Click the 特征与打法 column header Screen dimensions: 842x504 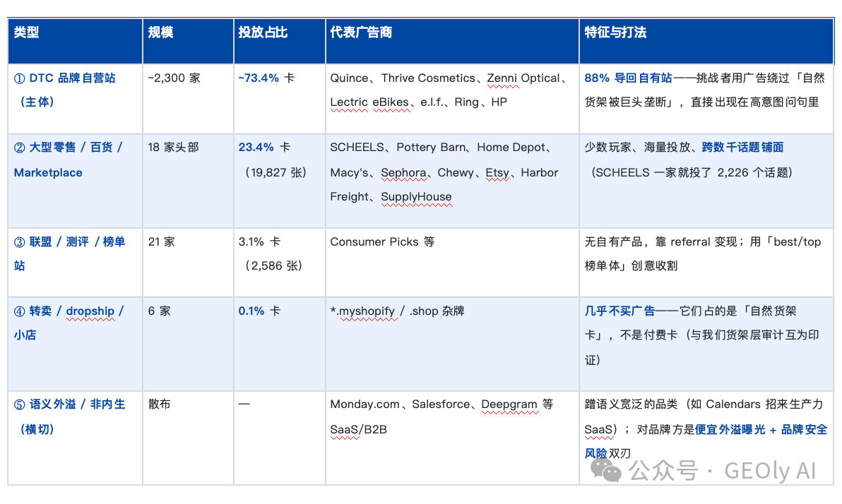click(706, 41)
